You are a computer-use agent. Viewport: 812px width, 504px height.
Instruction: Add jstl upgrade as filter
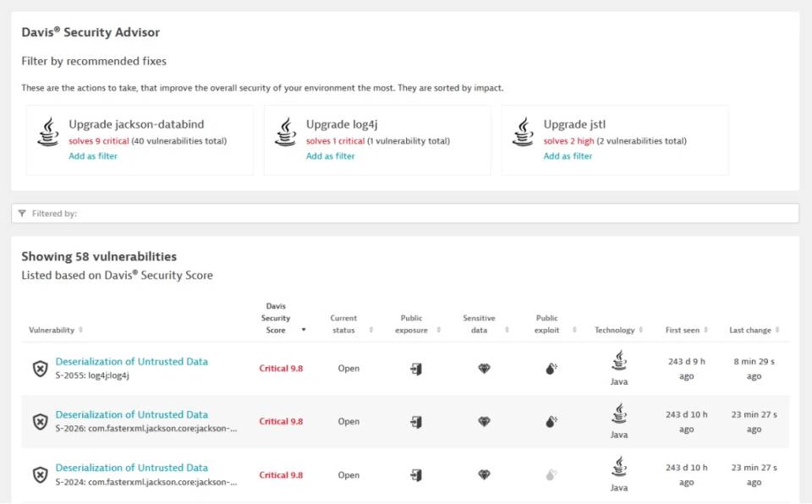(x=568, y=156)
